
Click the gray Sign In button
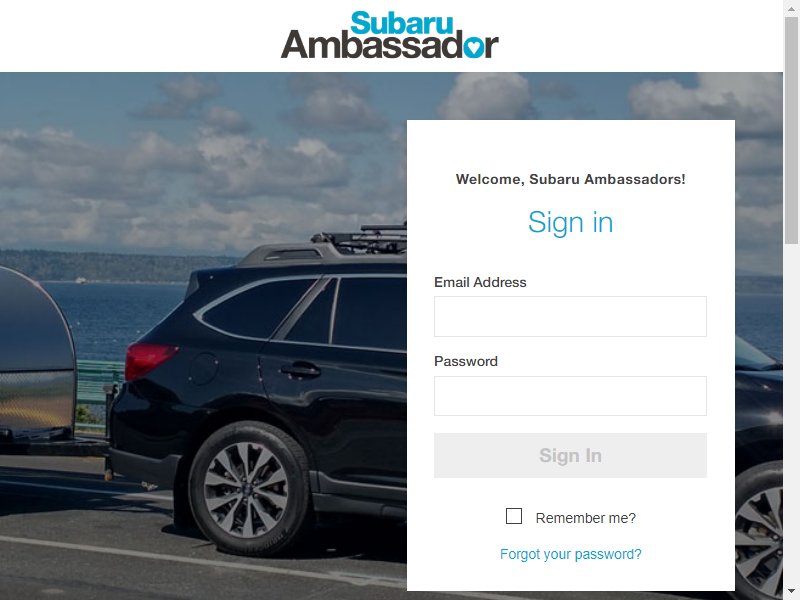click(x=570, y=456)
